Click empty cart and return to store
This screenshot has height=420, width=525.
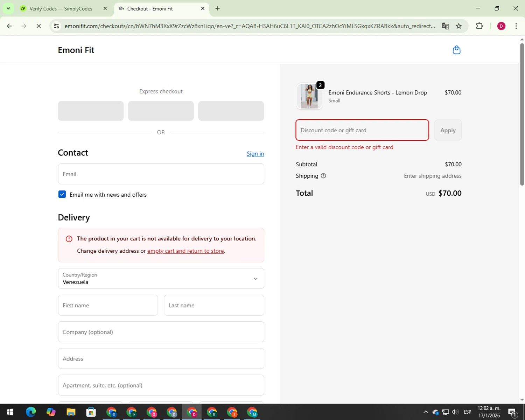click(185, 251)
